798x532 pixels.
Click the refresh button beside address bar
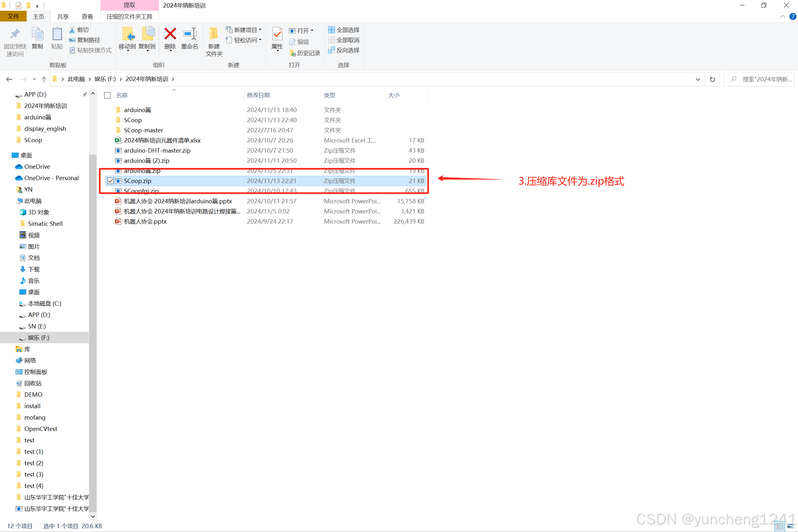click(712, 79)
